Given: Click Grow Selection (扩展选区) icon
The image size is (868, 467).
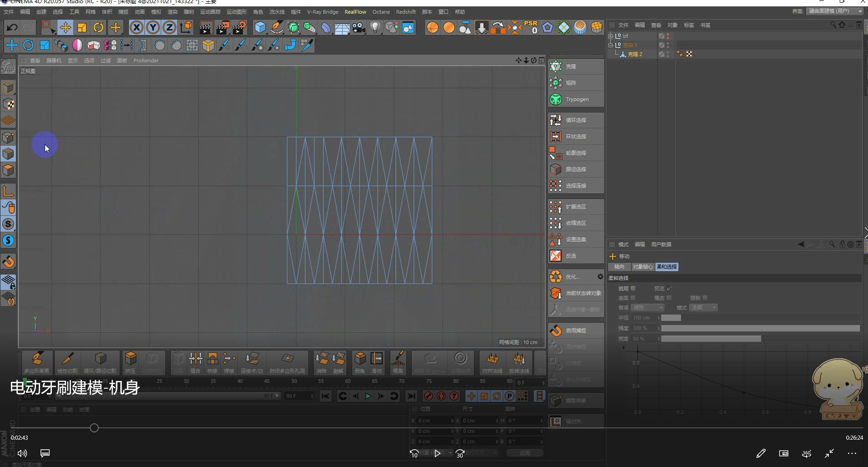Looking at the screenshot, I should click(556, 207).
